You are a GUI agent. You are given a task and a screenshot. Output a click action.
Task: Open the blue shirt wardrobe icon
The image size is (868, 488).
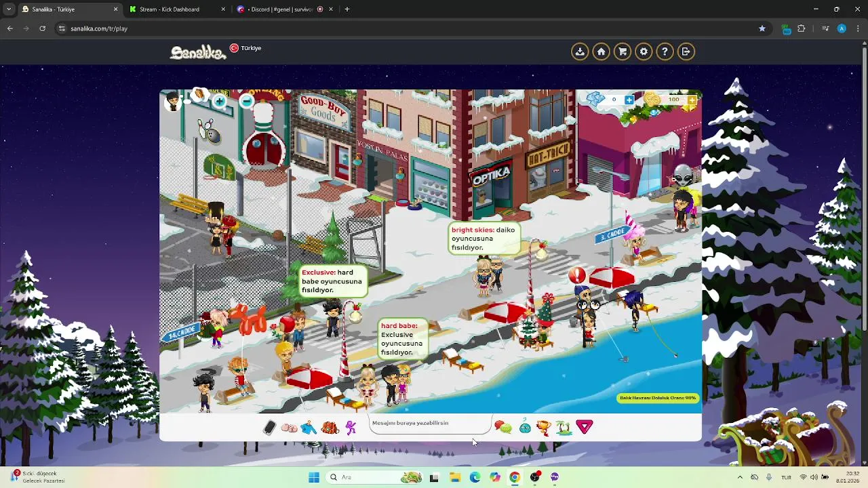(x=309, y=428)
